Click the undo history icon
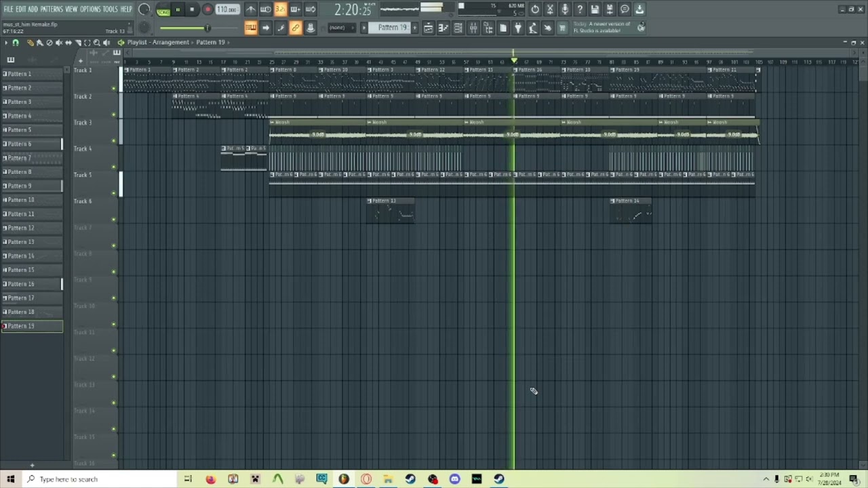The height and width of the screenshot is (488, 868). (x=535, y=9)
